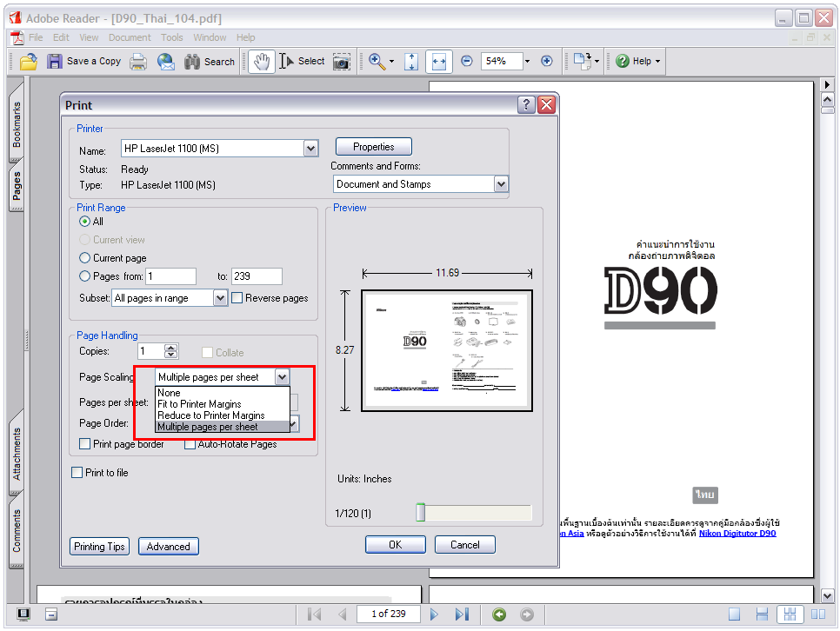Open the Attachments side tab

tap(17, 454)
